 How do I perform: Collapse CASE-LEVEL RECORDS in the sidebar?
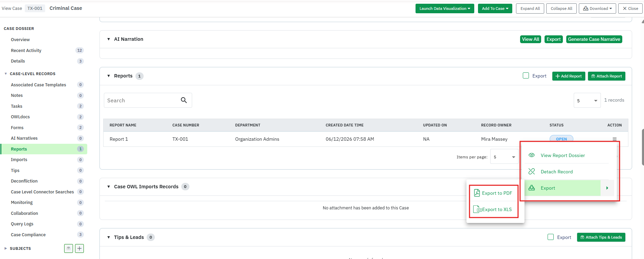[x=6, y=74]
